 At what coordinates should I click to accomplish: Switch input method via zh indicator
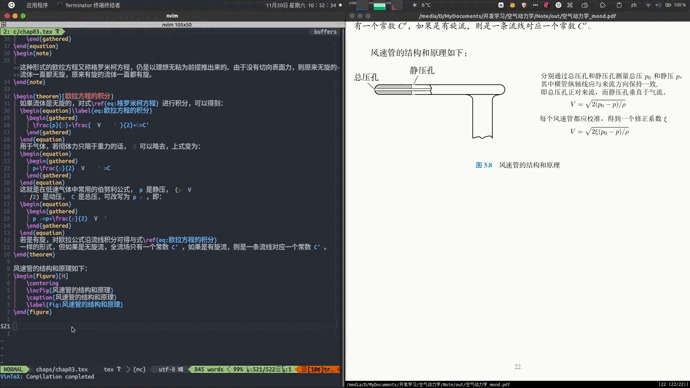tap(634, 5)
